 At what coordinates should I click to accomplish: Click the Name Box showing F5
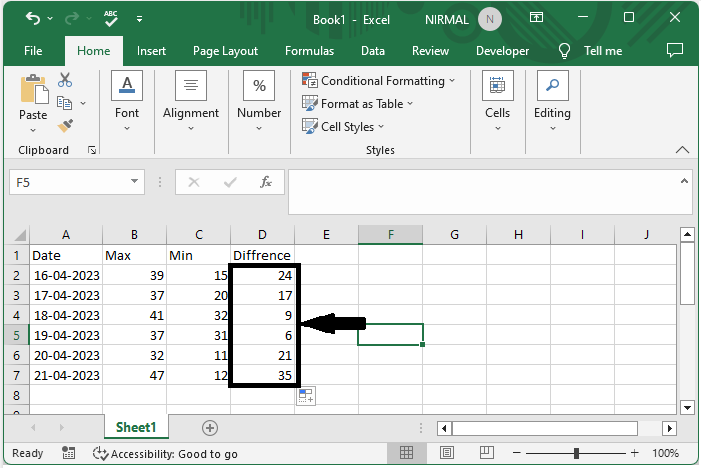pyautogui.click(x=68, y=182)
